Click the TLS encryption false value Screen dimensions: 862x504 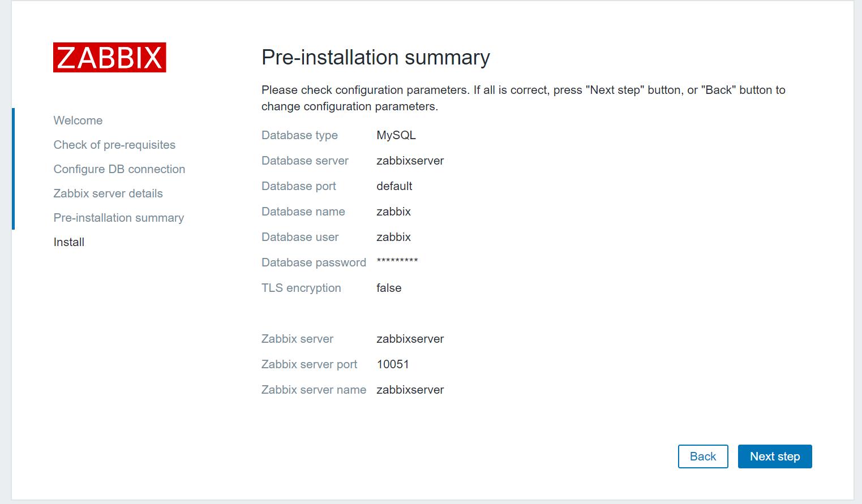(389, 288)
